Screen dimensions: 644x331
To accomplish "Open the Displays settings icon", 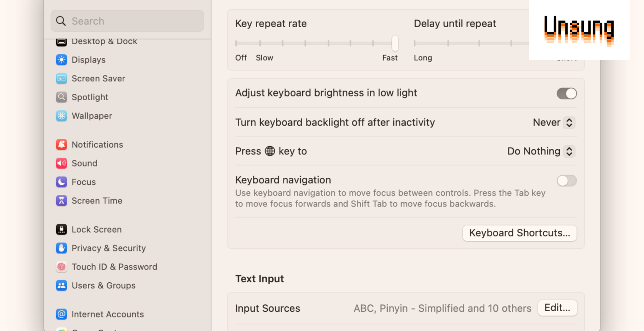I will pyautogui.click(x=62, y=60).
